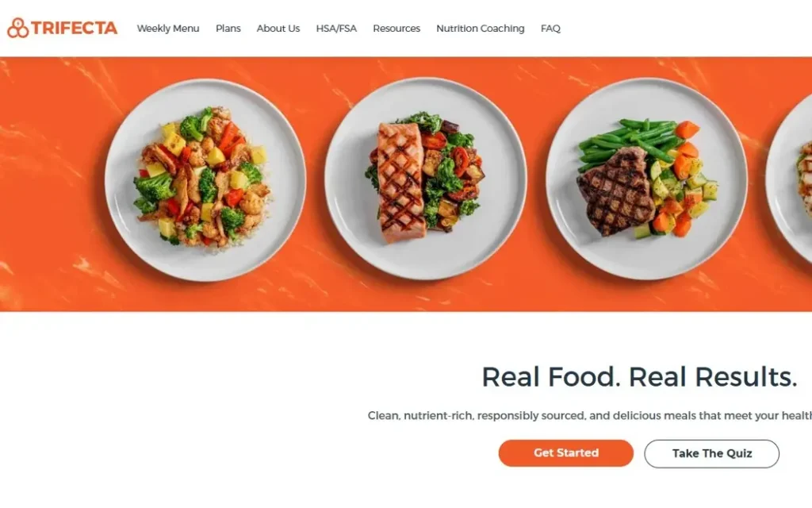Click the clean nutrient-rich meals description text

[589, 416]
